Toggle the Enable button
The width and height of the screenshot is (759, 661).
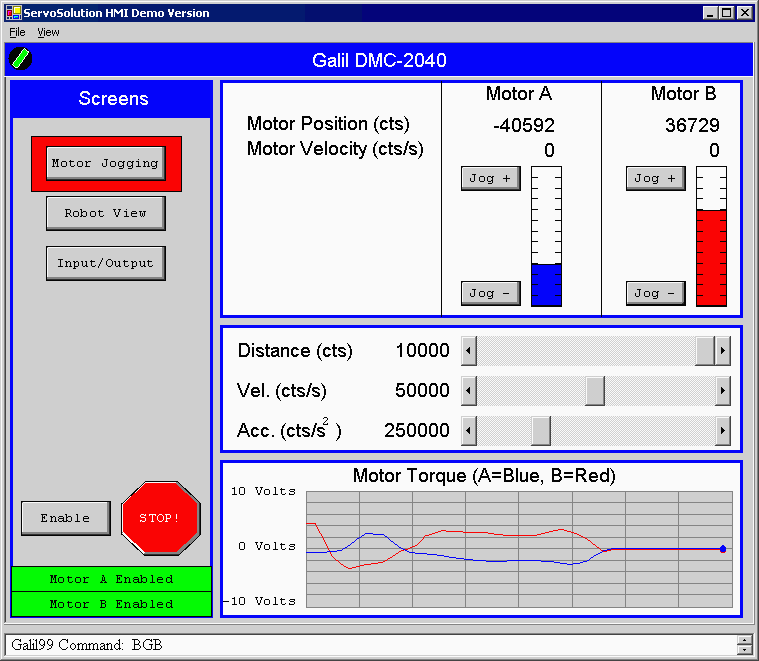click(x=65, y=518)
